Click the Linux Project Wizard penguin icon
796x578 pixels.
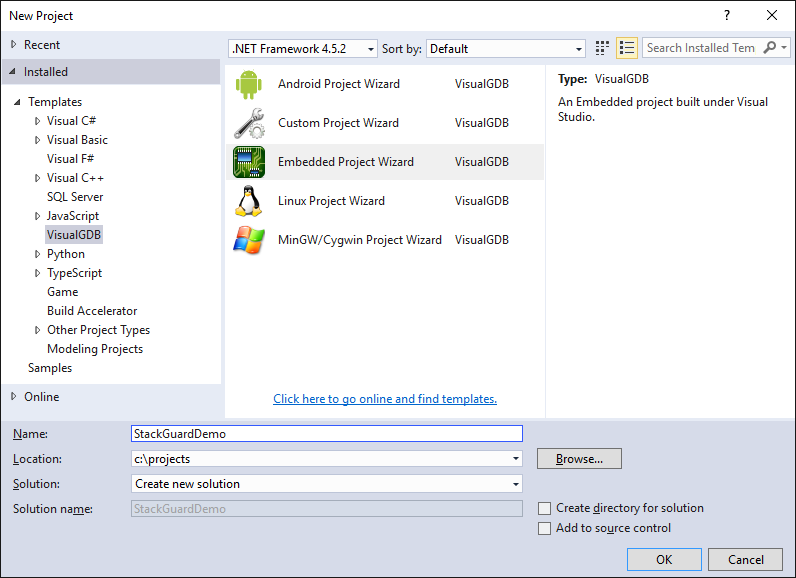(249, 201)
